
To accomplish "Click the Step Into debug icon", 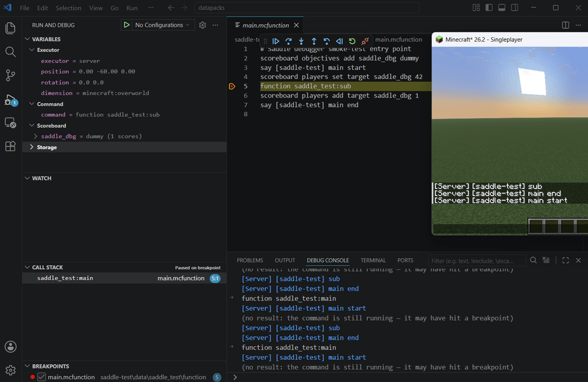I will coord(301,41).
